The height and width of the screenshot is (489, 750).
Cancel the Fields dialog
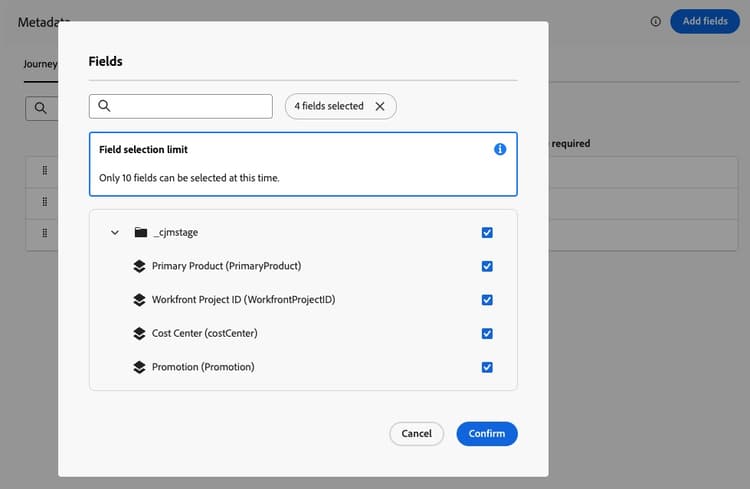click(417, 433)
